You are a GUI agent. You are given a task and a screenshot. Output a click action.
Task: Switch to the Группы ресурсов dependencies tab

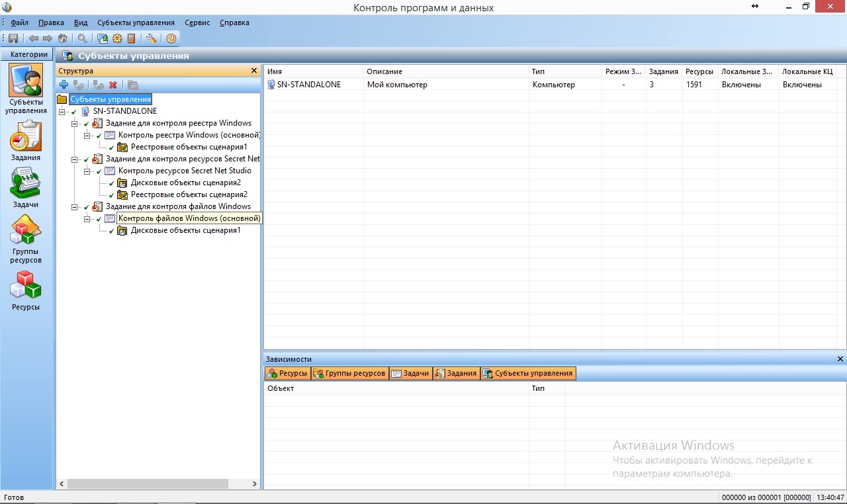(349, 373)
